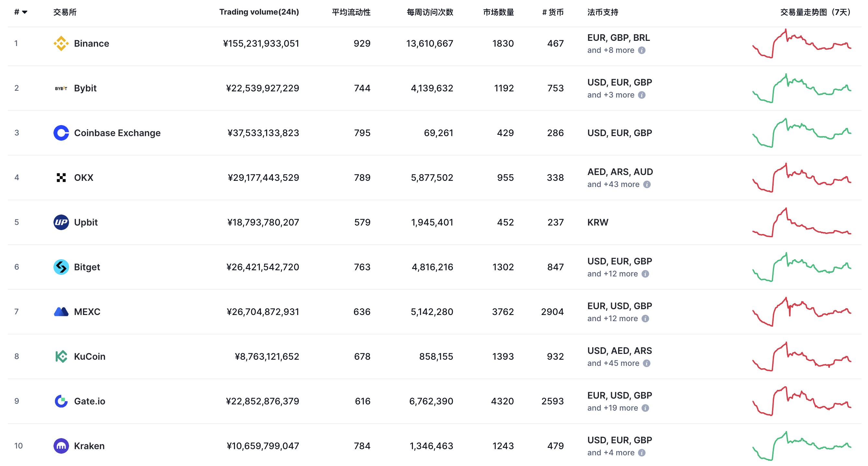Click the Kraken +4 more info icon
Image resolution: width=868 pixels, height=466 pixels.
(642, 452)
